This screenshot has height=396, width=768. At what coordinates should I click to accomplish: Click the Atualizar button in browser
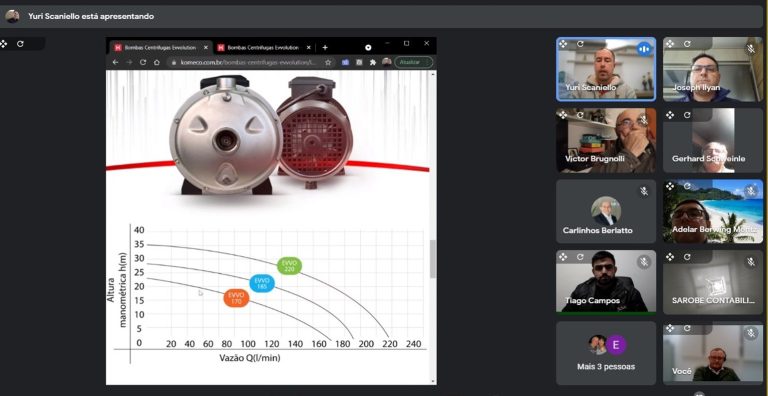414,62
